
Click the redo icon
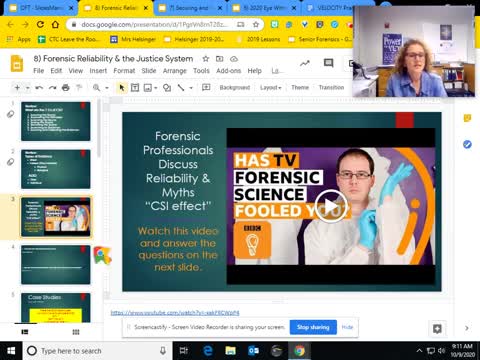pyautogui.click(x=52, y=88)
